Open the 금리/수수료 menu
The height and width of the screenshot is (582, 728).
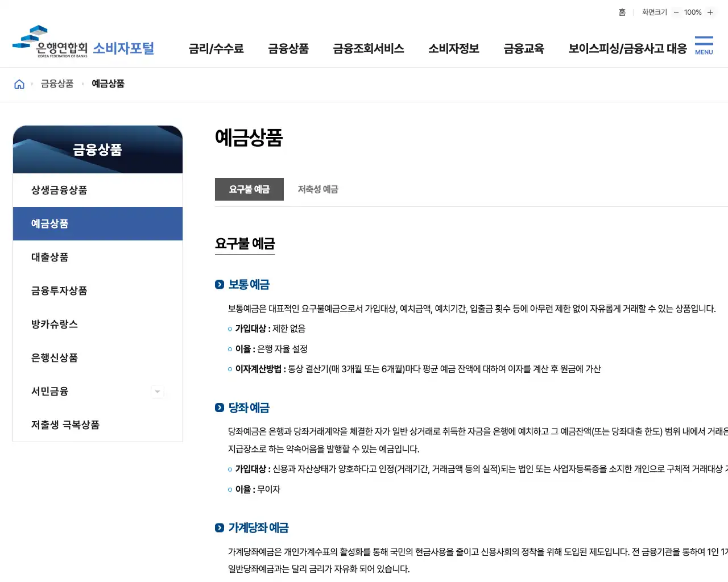[216, 49]
